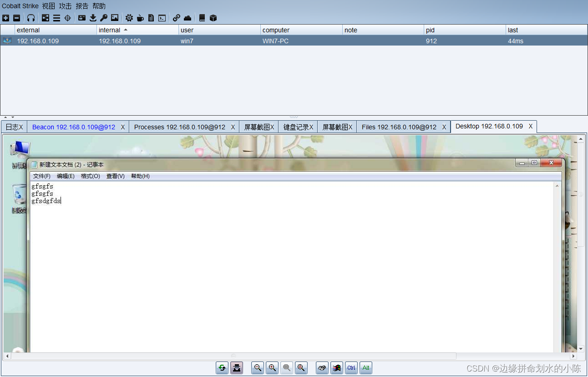
Task: Click the zoom out magnifier button
Action: point(258,368)
